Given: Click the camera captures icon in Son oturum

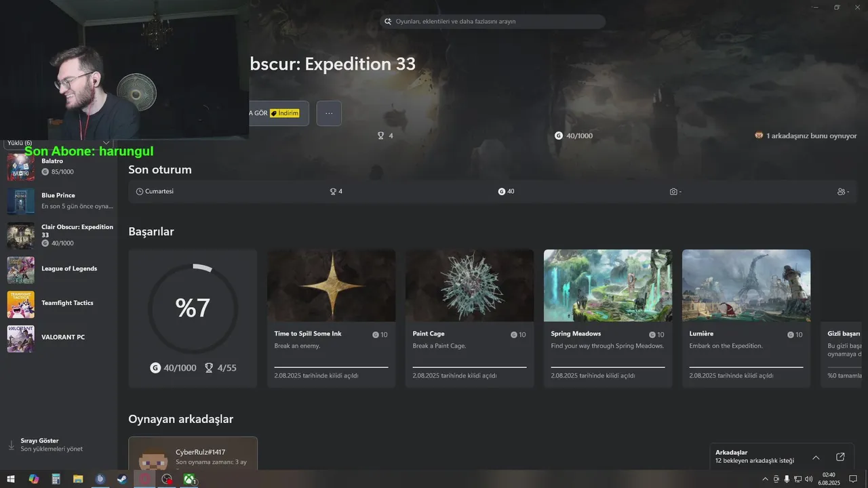Looking at the screenshot, I should point(673,192).
